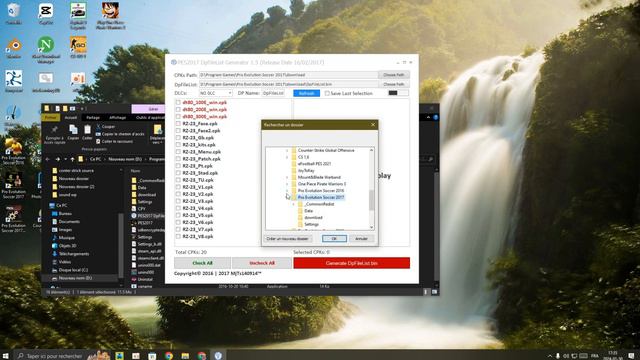Screen dimensions: 640x360
Task: Click the blue Refresh button
Action: (x=307, y=93)
